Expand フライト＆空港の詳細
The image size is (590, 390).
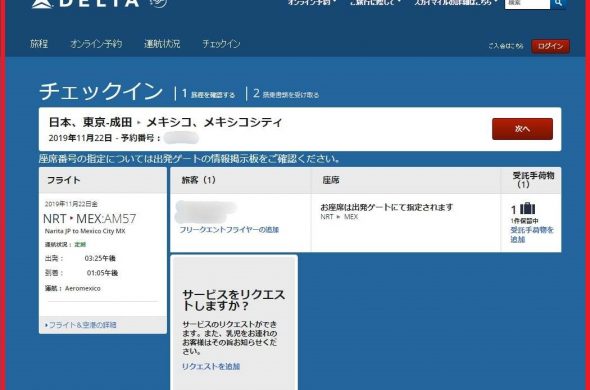[x=81, y=325]
